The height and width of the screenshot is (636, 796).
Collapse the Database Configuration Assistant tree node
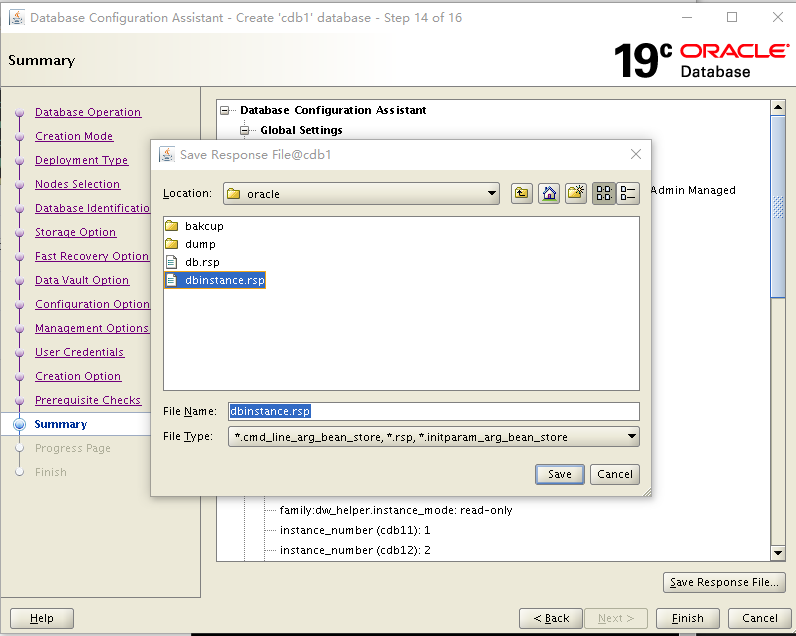tap(224, 110)
